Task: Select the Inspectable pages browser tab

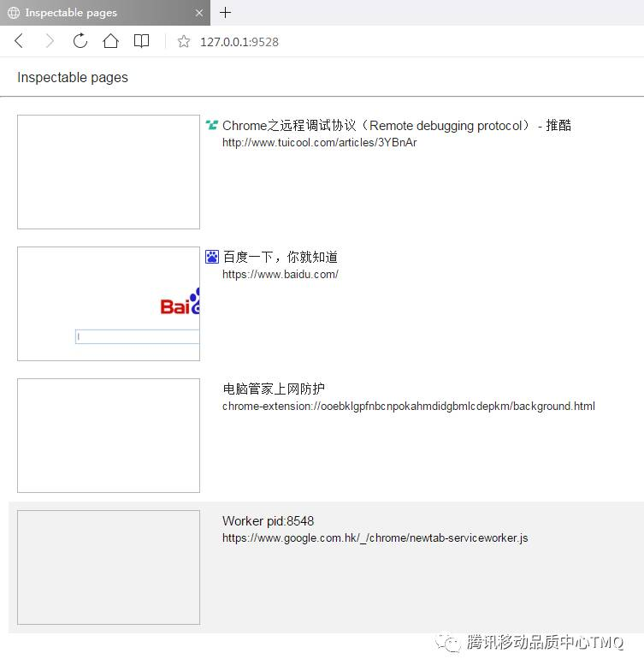Action: pyautogui.click(x=105, y=13)
